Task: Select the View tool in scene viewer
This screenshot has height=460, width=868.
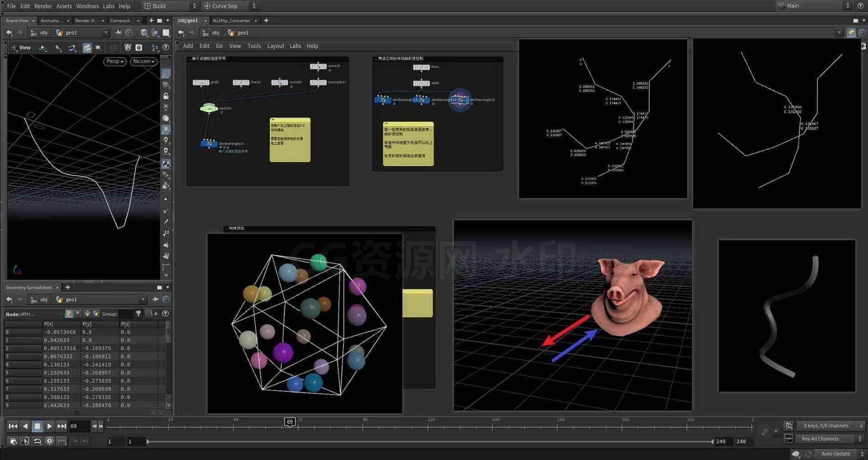Action: [x=21, y=48]
